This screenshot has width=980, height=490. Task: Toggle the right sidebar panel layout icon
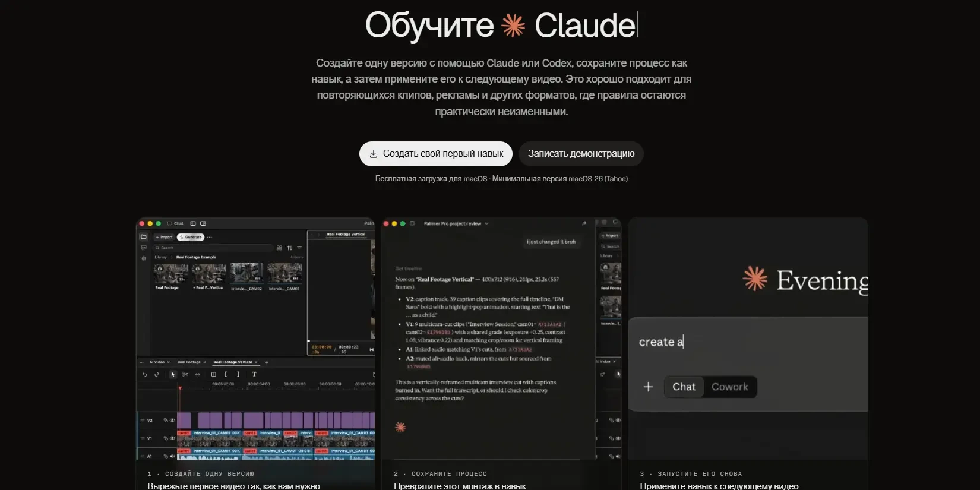pyautogui.click(x=203, y=223)
